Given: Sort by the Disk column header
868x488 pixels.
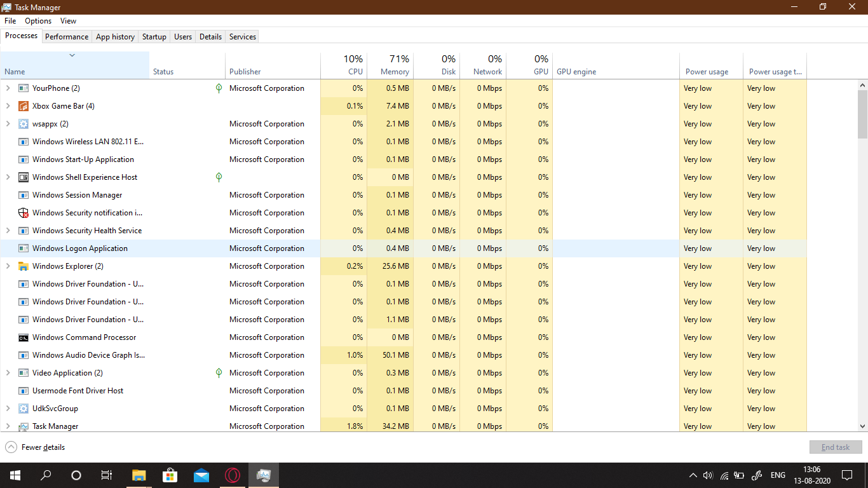Looking at the screenshot, I should point(437,65).
